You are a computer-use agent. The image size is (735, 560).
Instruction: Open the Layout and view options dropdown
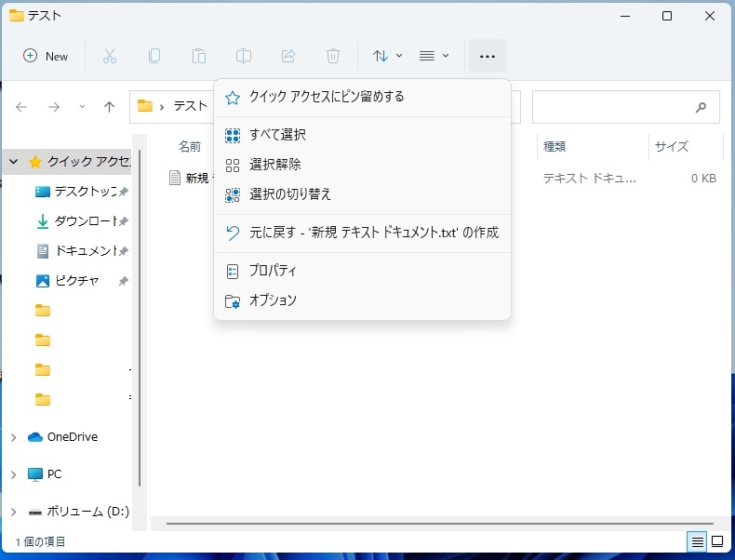(x=434, y=56)
